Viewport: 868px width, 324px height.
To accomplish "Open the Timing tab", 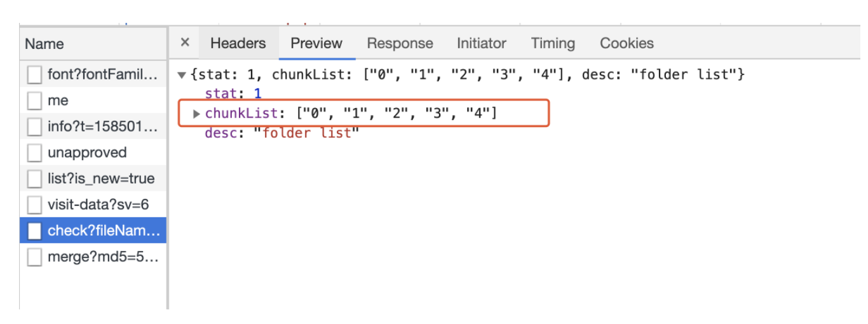I will [553, 43].
